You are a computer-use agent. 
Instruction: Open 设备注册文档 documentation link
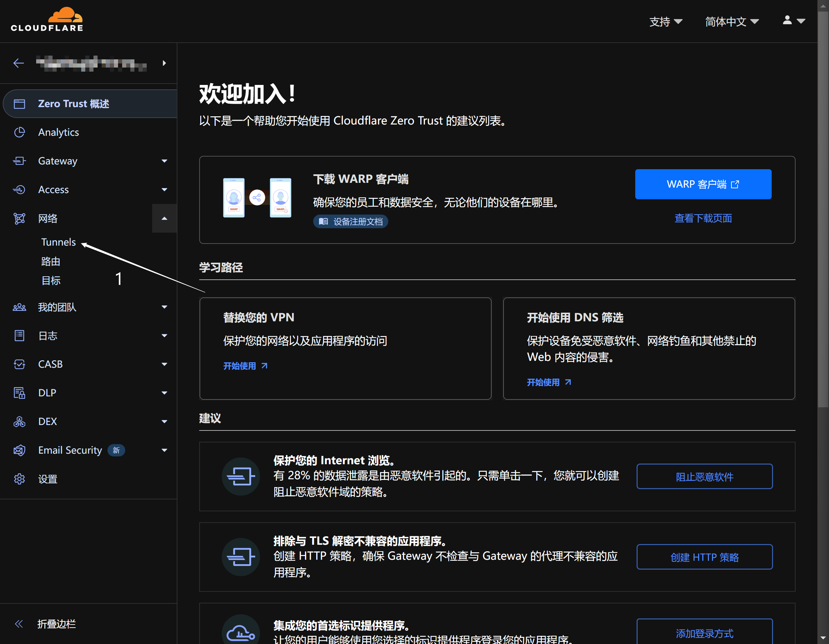[350, 221]
